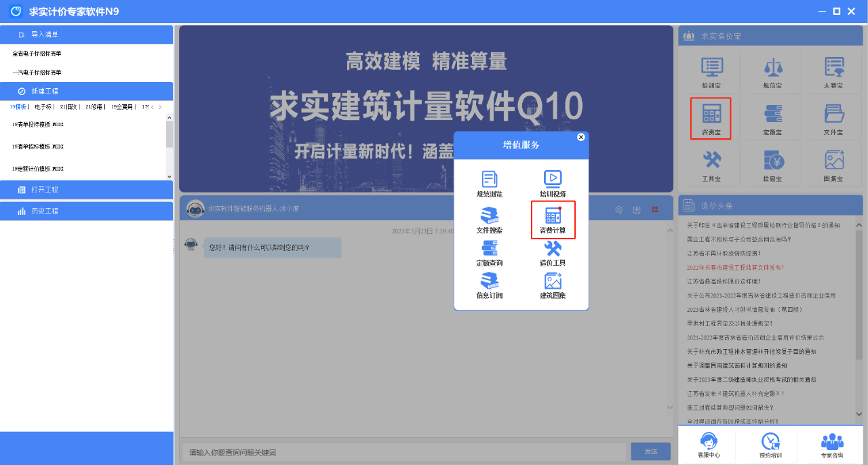Launch 咨费计算 in the 增值服务 popup
Screen dimensions: 868x465
(x=553, y=220)
